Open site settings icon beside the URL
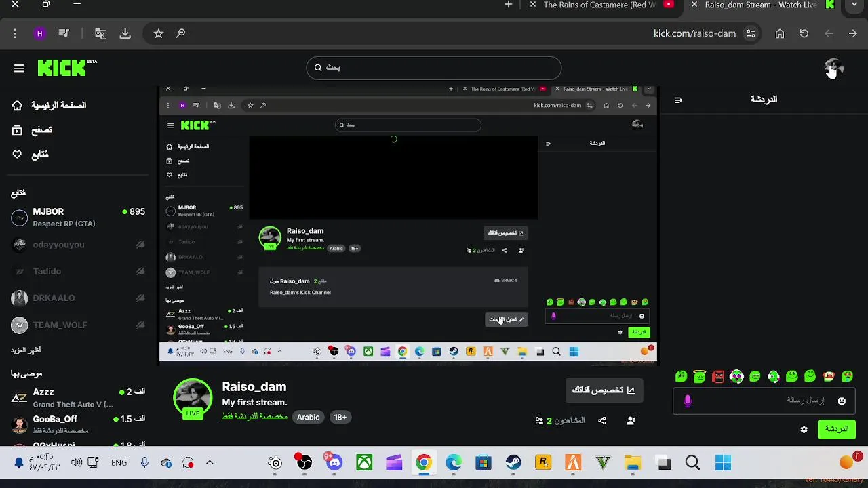 click(x=751, y=33)
